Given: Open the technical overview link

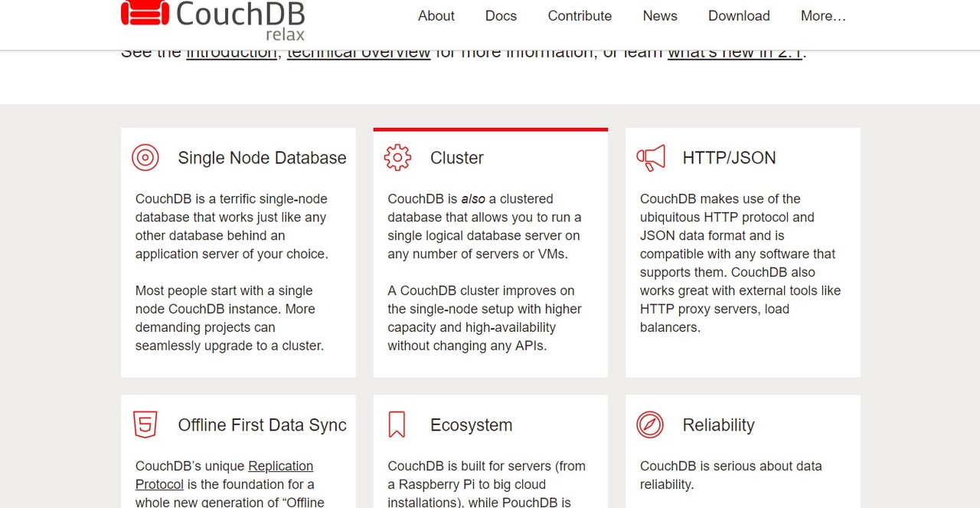Looking at the screenshot, I should [358, 53].
